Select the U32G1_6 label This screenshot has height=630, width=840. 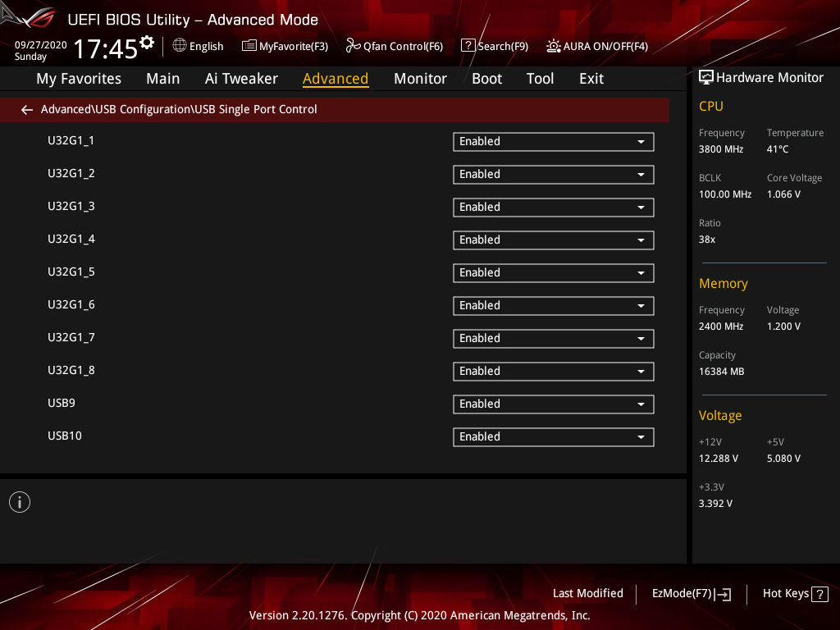click(x=71, y=305)
